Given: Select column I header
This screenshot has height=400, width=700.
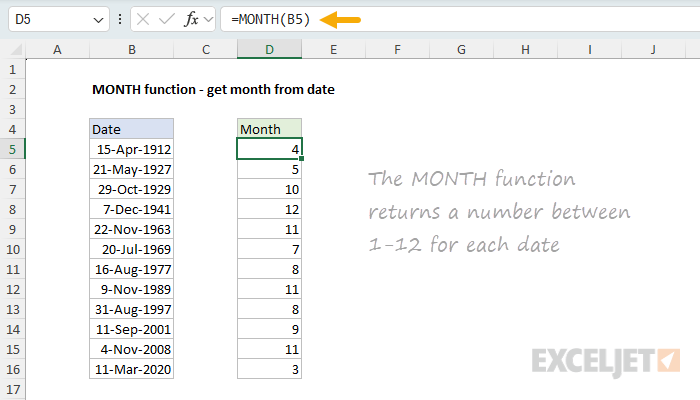Looking at the screenshot, I should coord(589,49).
